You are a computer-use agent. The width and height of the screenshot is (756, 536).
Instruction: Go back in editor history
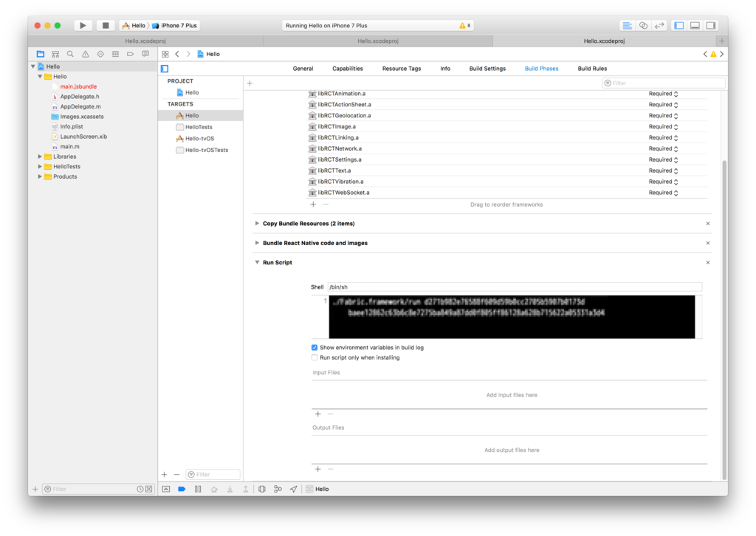177,54
